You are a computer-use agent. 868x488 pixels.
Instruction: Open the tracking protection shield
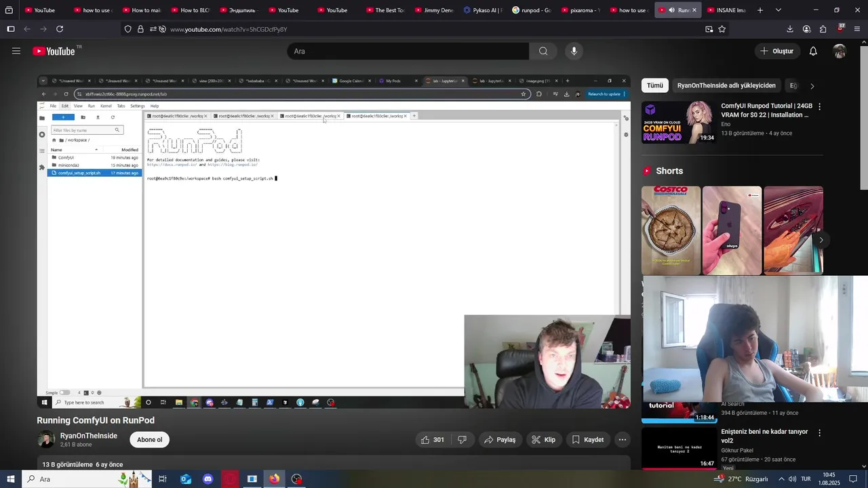click(x=127, y=29)
